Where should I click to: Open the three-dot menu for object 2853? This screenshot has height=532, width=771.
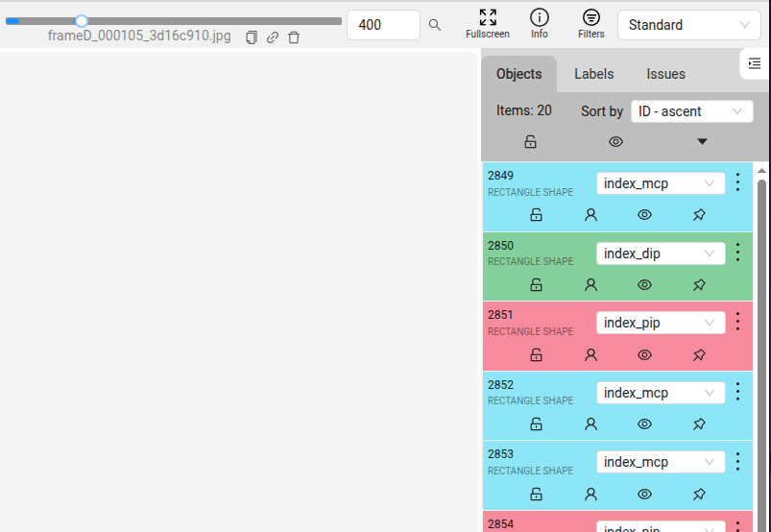737,461
